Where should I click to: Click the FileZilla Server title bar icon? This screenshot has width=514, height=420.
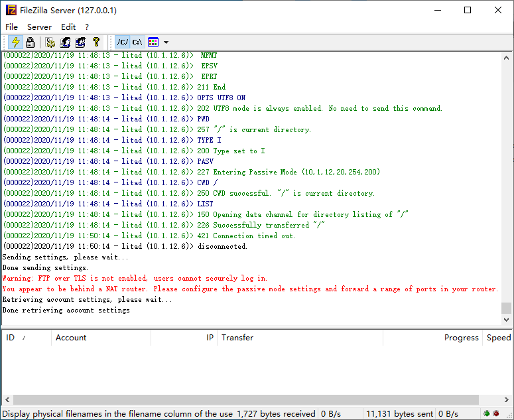tap(11, 10)
